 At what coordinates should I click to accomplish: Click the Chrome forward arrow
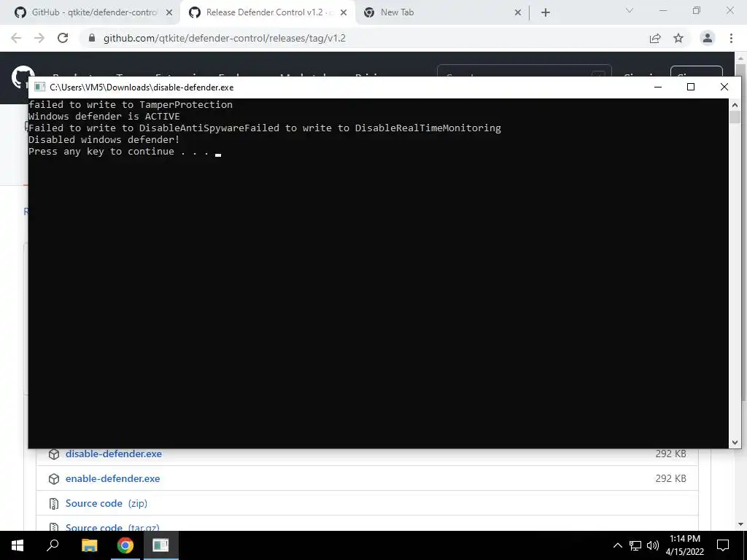tap(39, 38)
